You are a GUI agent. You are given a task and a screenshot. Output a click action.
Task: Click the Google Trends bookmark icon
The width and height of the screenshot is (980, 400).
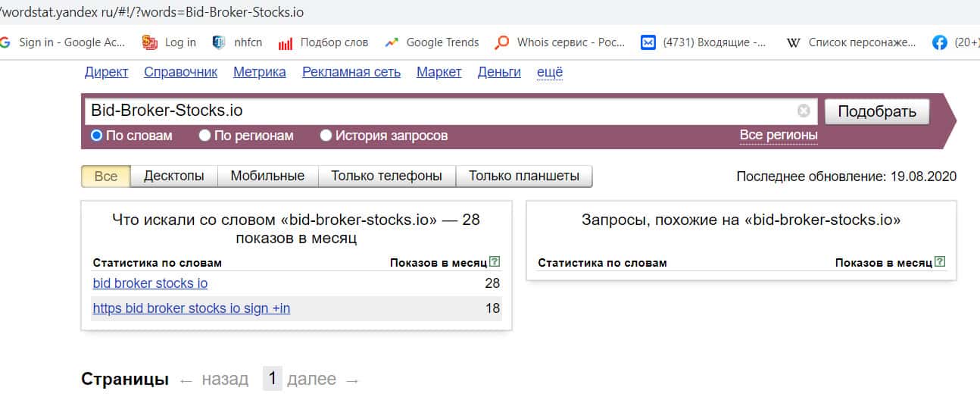click(392, 42)
